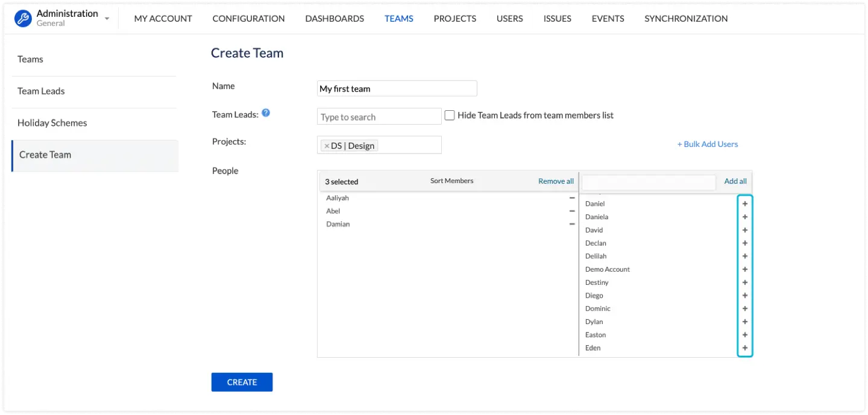
Task: Click Add all link
Action: click(x=735, y=181)
